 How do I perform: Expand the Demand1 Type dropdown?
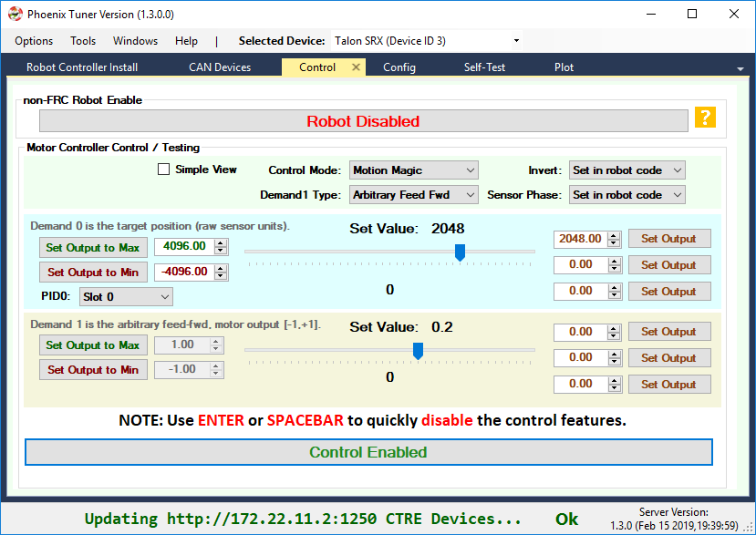coord(414,195)
